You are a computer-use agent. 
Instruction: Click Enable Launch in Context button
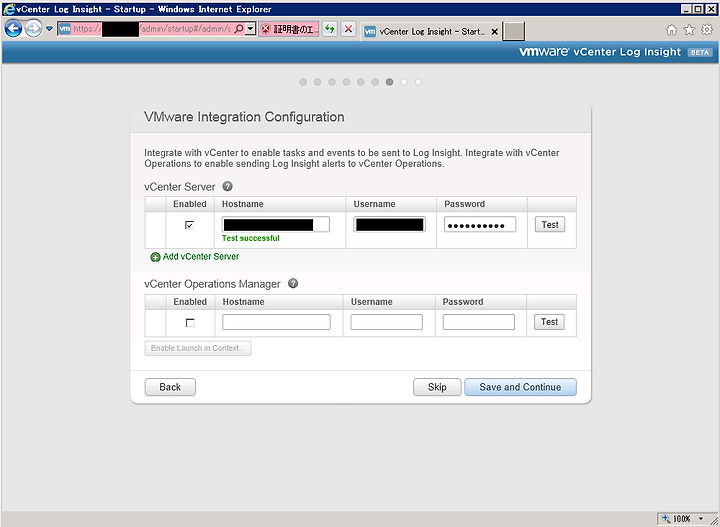click(198, 348)
